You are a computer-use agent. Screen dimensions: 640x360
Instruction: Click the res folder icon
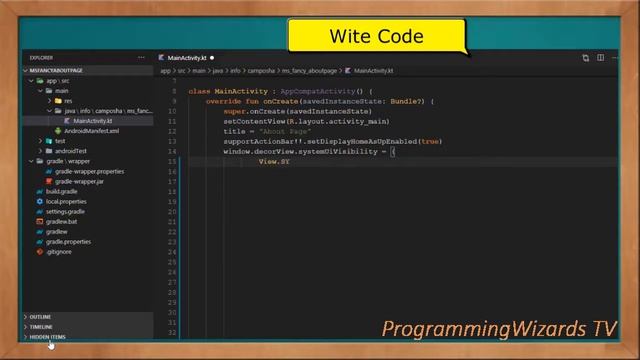(58, 101)
